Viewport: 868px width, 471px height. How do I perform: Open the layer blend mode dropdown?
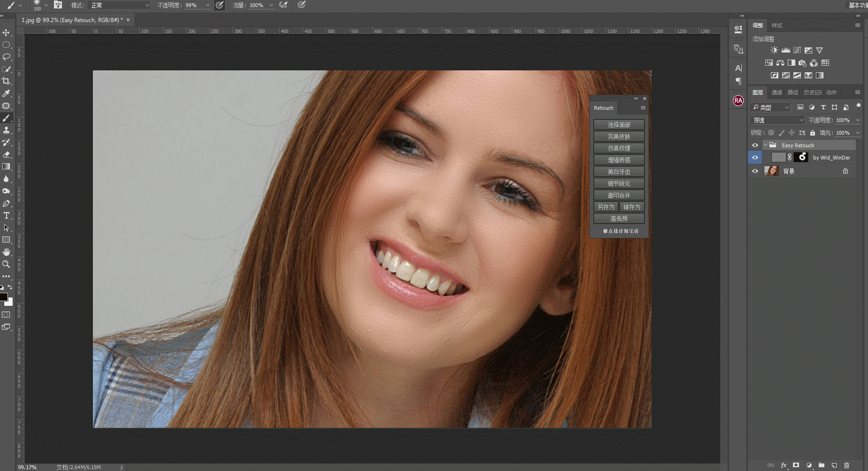tap(777, 120)
